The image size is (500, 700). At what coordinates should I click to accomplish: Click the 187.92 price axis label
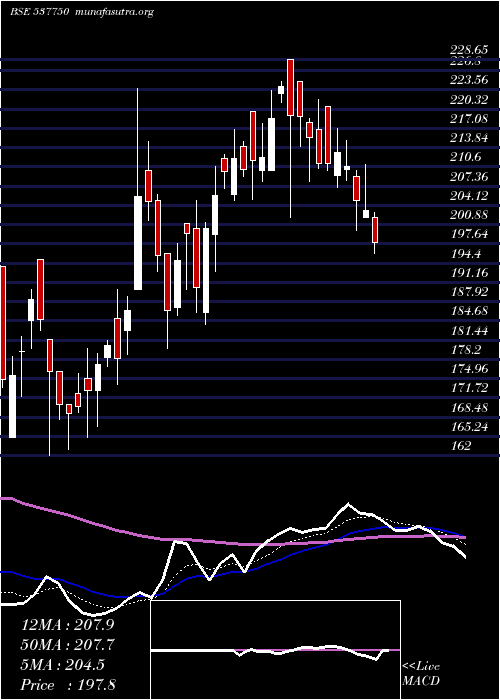(x=470, y=292)
